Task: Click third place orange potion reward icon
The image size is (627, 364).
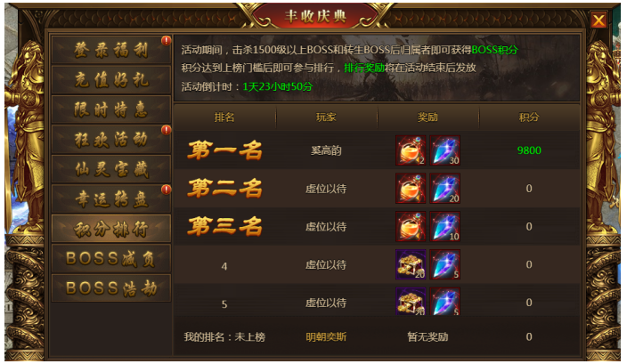Action: [411, 227]
